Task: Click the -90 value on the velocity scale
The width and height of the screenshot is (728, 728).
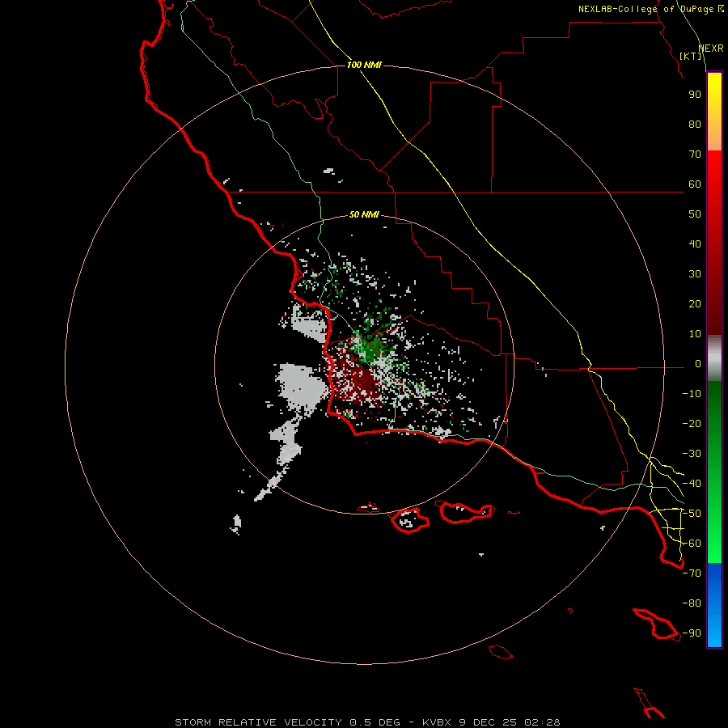Action: [x=692, y=633]
